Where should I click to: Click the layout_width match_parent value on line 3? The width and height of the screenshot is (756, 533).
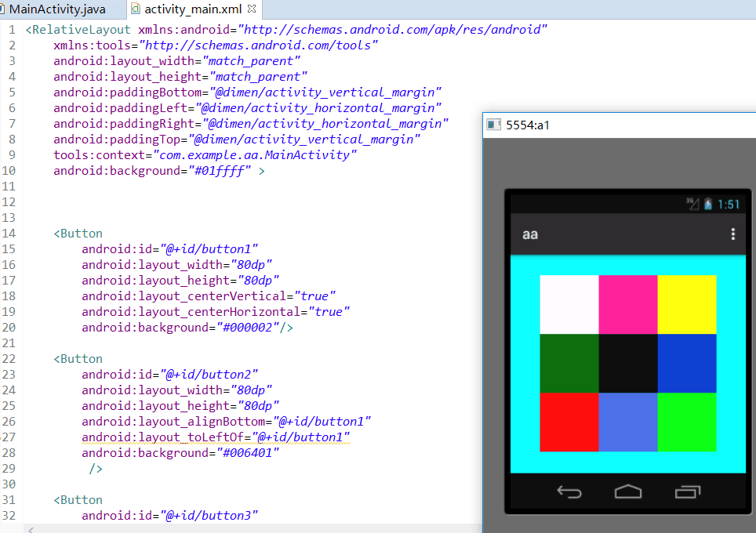(x=251, y=61)
